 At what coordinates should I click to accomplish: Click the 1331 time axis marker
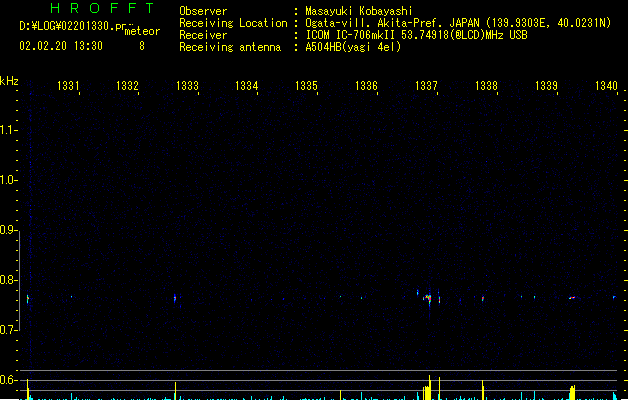point(68,85)
